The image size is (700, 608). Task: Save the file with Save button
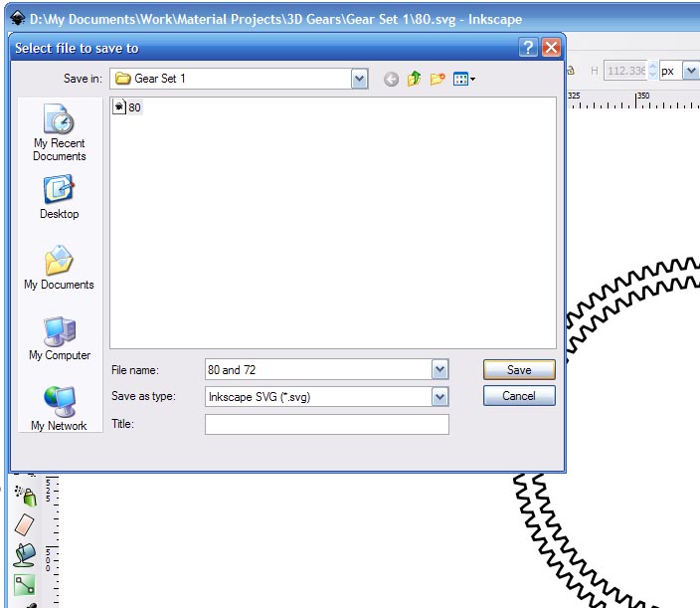click(x=519, y=370)
